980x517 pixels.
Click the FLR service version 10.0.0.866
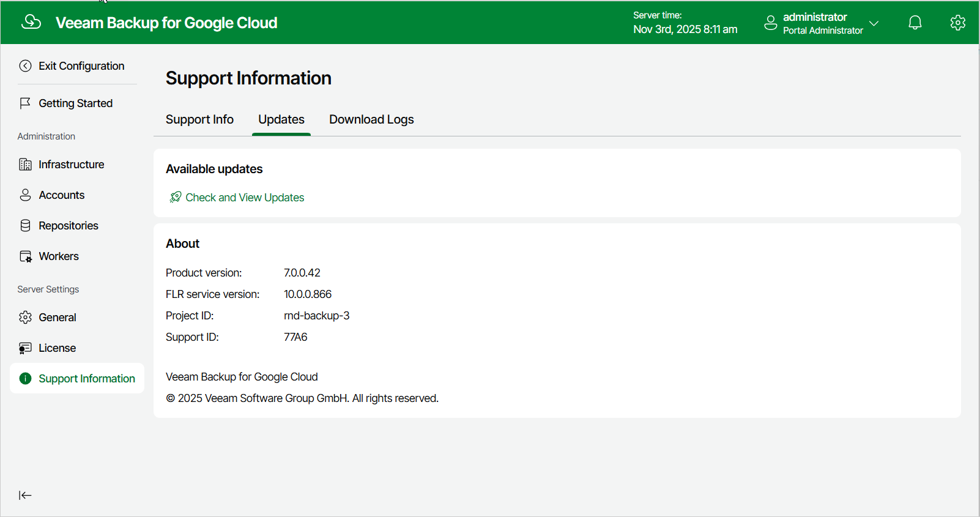point(308,294)
